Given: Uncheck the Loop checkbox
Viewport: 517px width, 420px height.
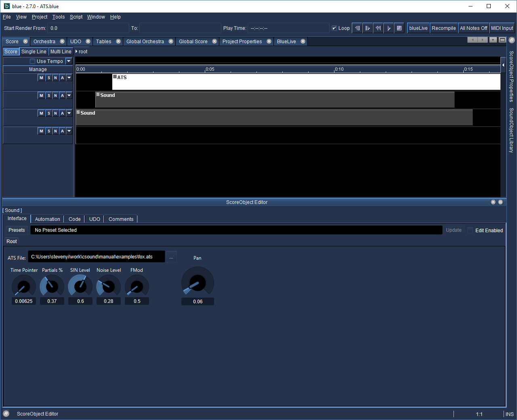Looking at the screenshot, I should pos(334,28).
